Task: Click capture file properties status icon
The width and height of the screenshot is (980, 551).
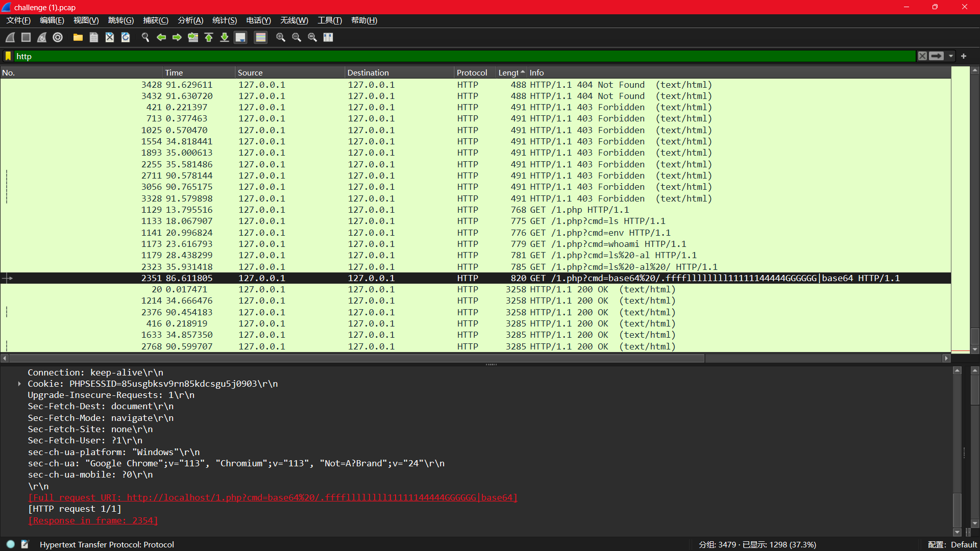Action: pyautogui.click(x=24, y=544)
